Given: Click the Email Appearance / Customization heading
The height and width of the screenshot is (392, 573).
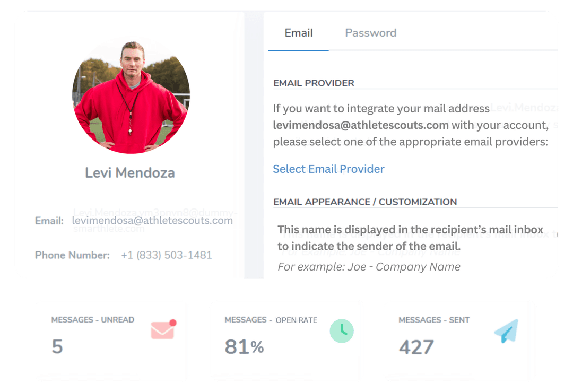Looking at the screenshot, I should point(365,202).
